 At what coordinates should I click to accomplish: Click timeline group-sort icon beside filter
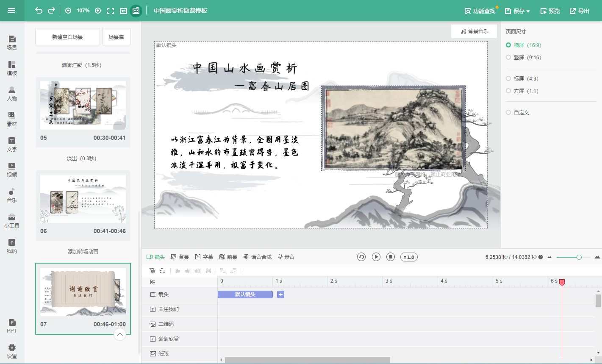point(162,270)
